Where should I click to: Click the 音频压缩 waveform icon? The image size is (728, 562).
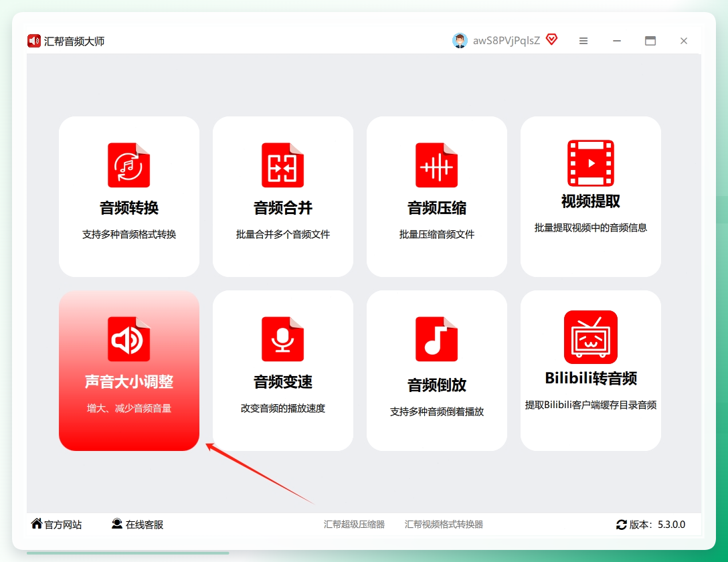(x=436, y=165)
